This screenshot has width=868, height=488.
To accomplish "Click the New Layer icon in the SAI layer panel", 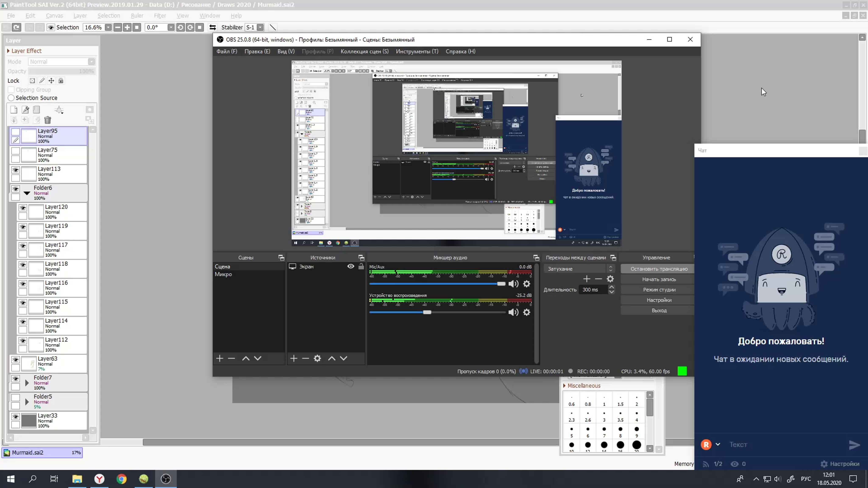I will coord(14,110).
